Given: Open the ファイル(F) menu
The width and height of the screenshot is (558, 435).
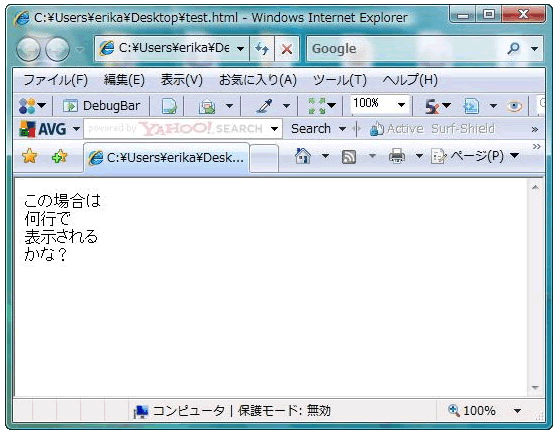Looking at the screenshot, I should tap(56, 80).
